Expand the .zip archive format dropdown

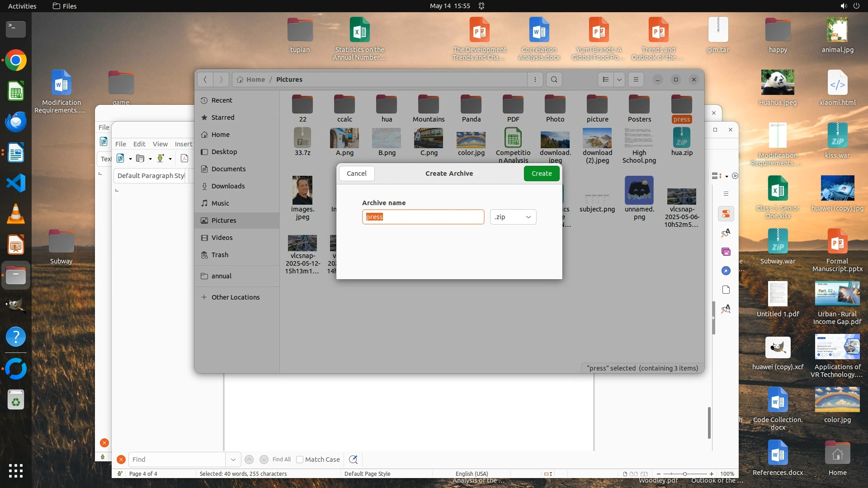click(513, 217)
